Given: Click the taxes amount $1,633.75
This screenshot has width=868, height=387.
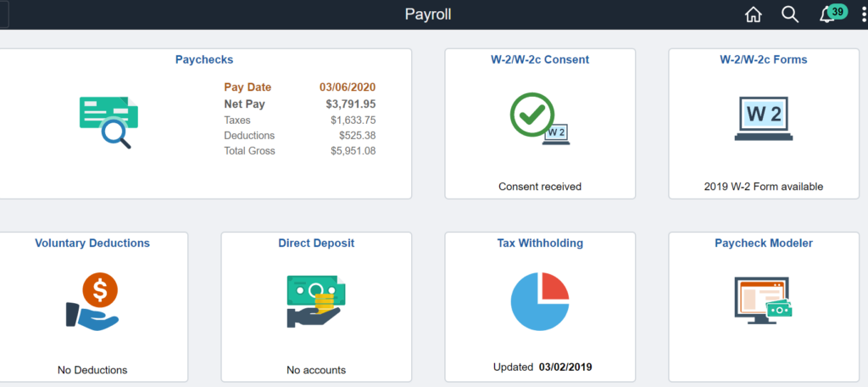Looking at the screenshot, I should [353, 120].
